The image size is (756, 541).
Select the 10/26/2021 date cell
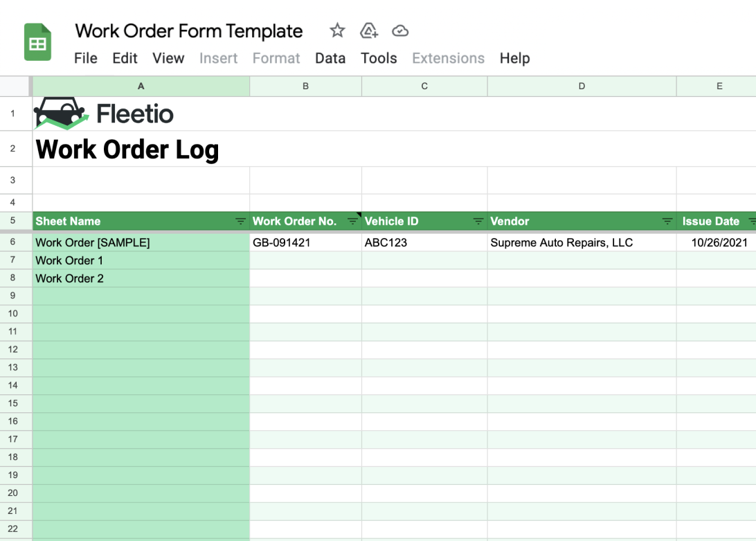[717, 242]
